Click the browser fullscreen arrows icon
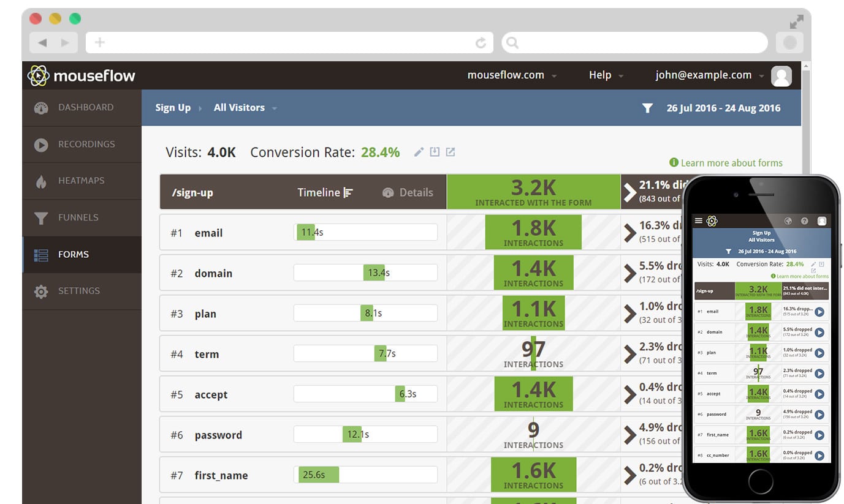The height and width of the screenshot is (504, 844). point(796,22)
